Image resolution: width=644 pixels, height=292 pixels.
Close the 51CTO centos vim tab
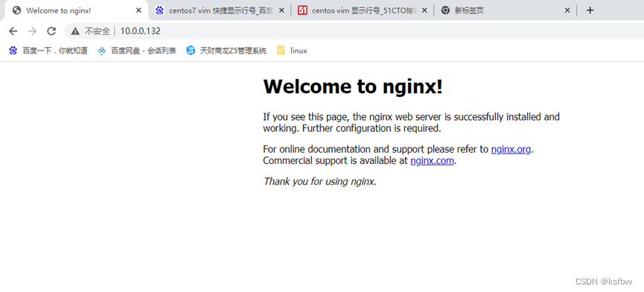point(424,10)
